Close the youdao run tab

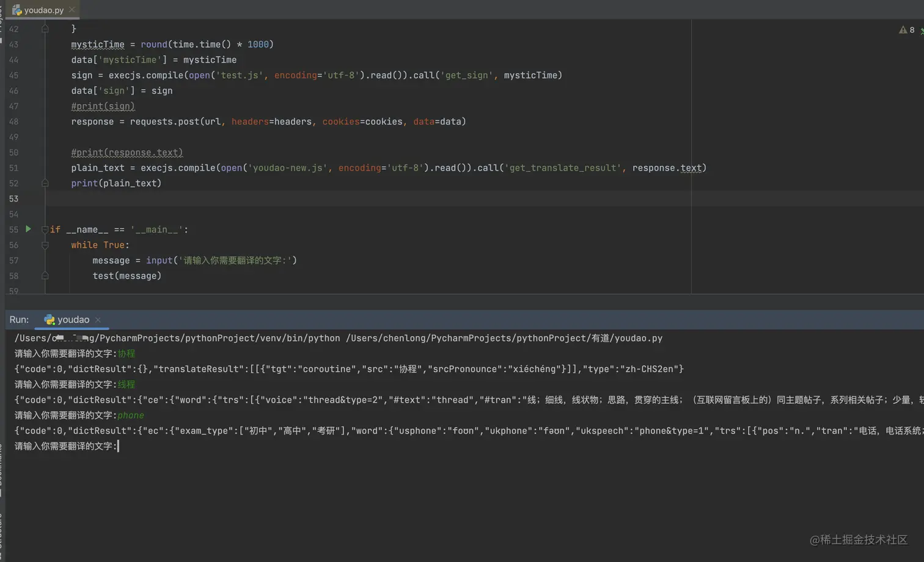click(x=98, y=319)
